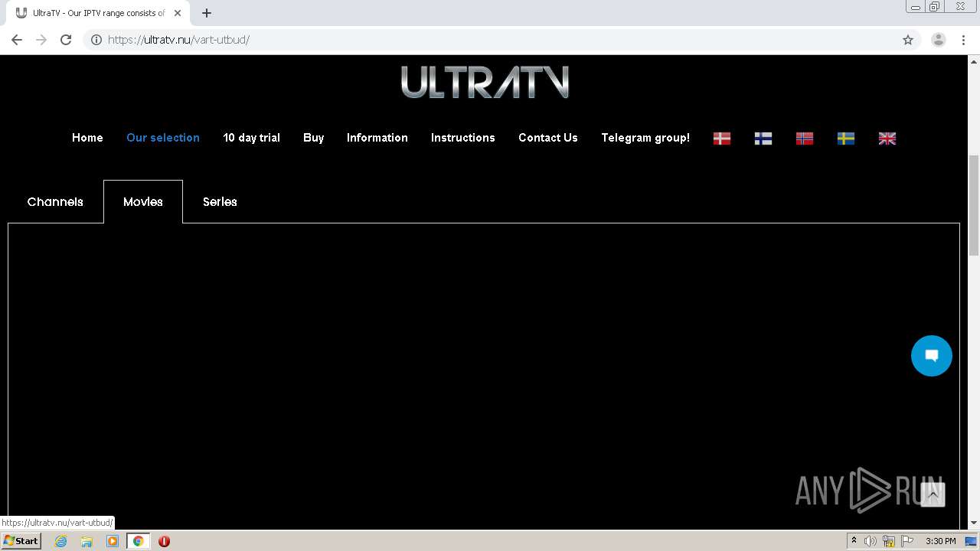Open the media player taskbar icon
This screenshot has width=980, height=551.
click(x=113, y=541)
